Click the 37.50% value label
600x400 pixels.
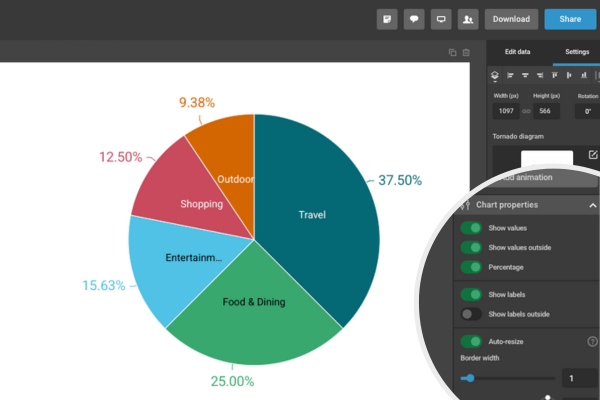(x=400, y=180)
